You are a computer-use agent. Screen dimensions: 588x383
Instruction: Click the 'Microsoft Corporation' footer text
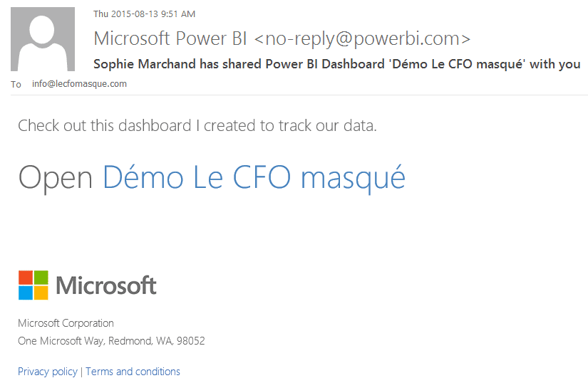[x=66, y=323]
